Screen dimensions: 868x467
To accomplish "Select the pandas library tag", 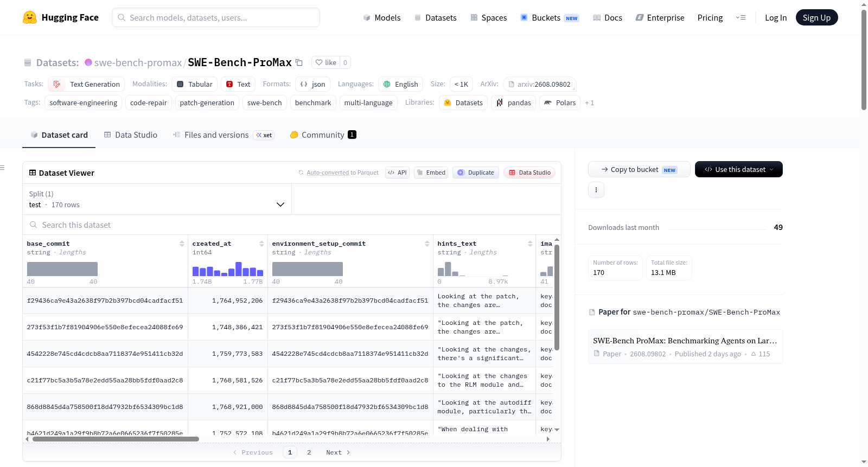I will point(513,103).
